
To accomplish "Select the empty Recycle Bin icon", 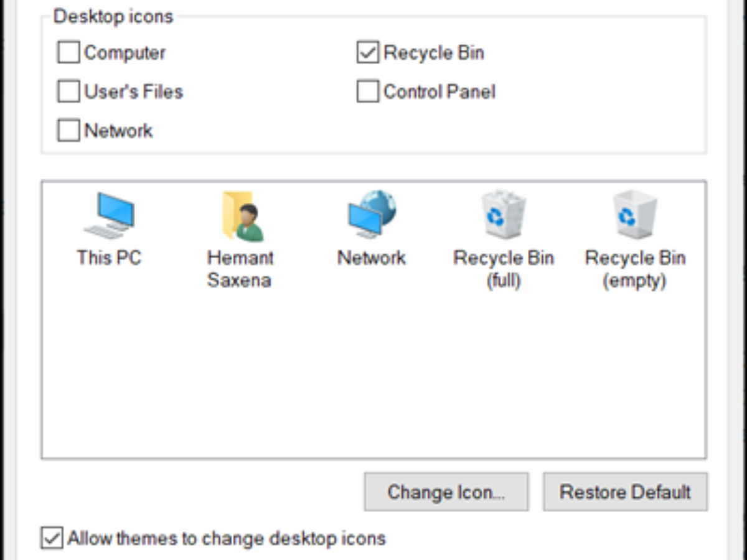I will 634,215.
